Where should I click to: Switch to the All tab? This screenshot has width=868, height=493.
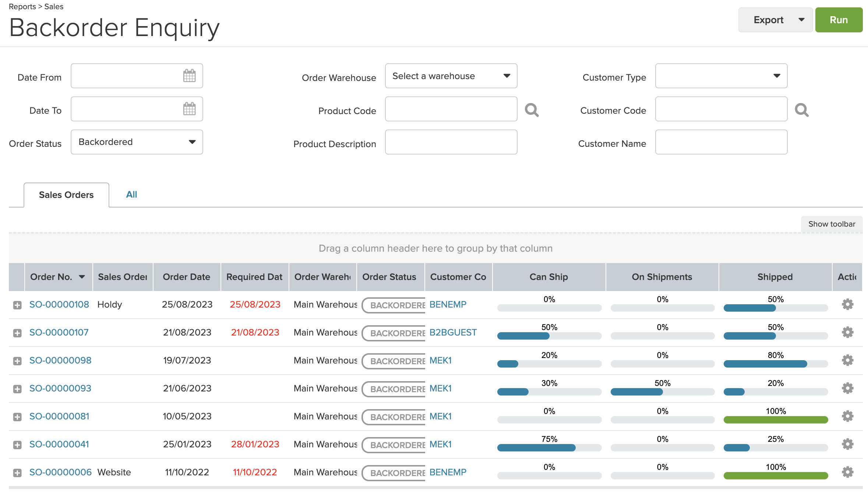coord(131,194)
